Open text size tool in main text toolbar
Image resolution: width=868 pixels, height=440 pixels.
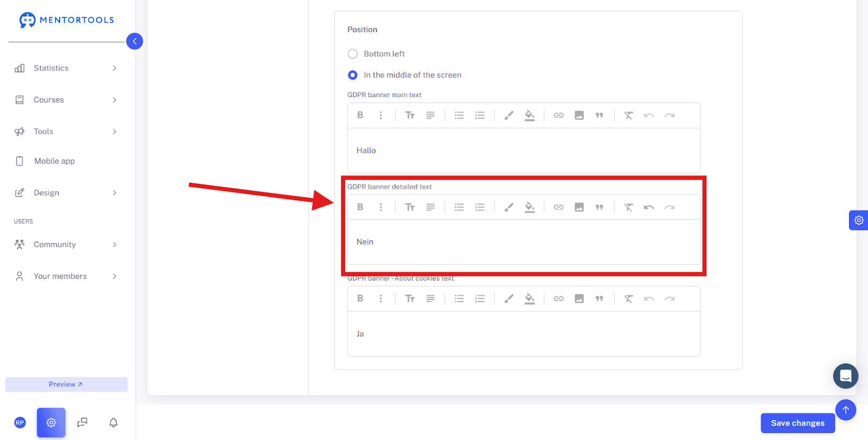[x=410, y=115]
